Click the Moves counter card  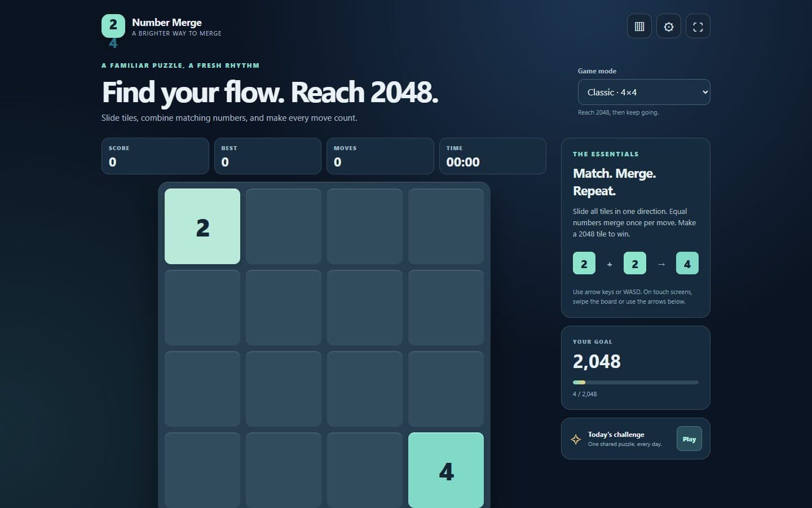380,156
